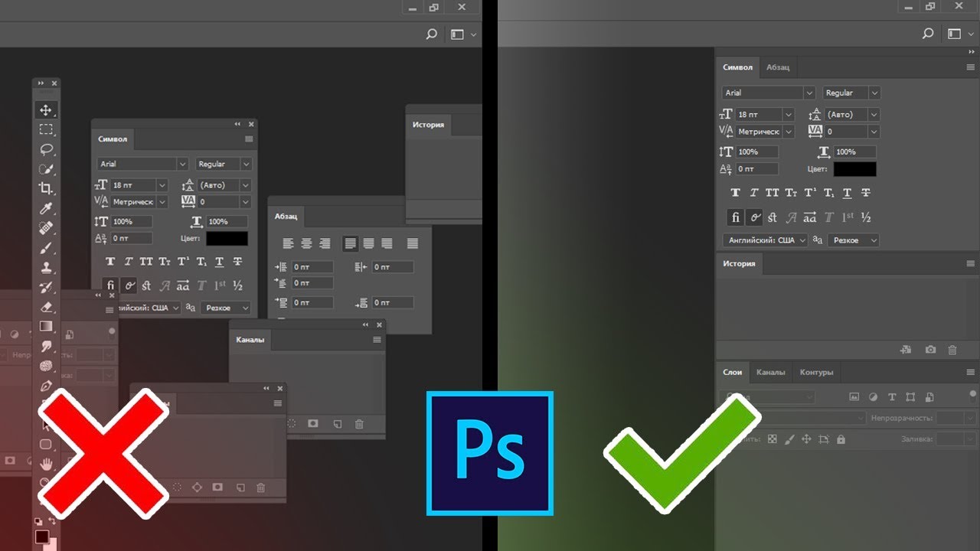The height and width of the screenshot is (551, 980).
Task: Click search magnifier in right window
Action: [928, 34]
